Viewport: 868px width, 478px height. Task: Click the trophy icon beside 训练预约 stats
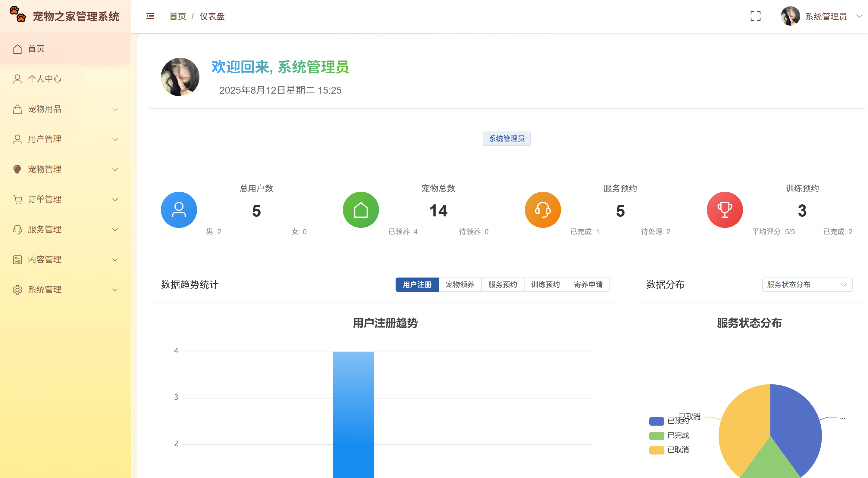click(725, 210)
